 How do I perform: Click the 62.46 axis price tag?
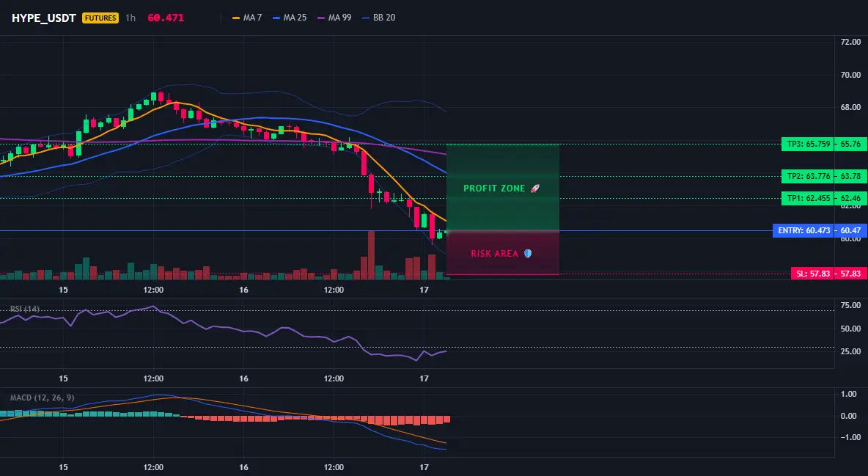851,198
